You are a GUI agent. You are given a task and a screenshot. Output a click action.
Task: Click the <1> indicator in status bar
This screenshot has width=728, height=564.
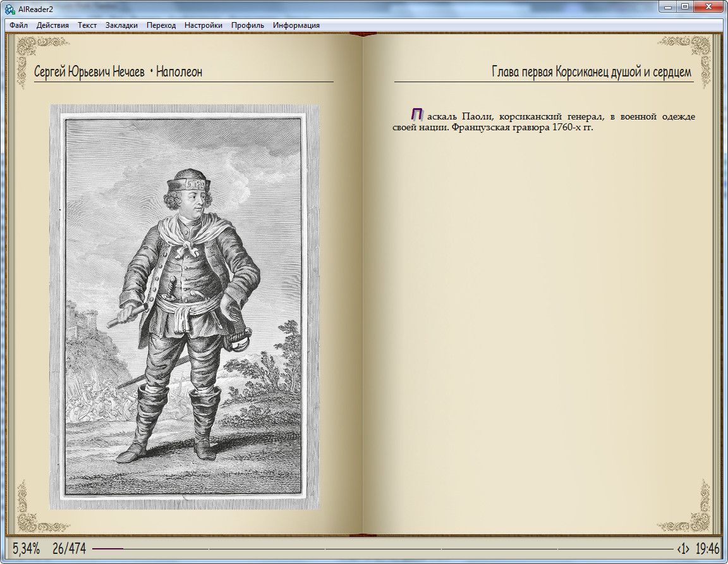[x=682, y=548]
